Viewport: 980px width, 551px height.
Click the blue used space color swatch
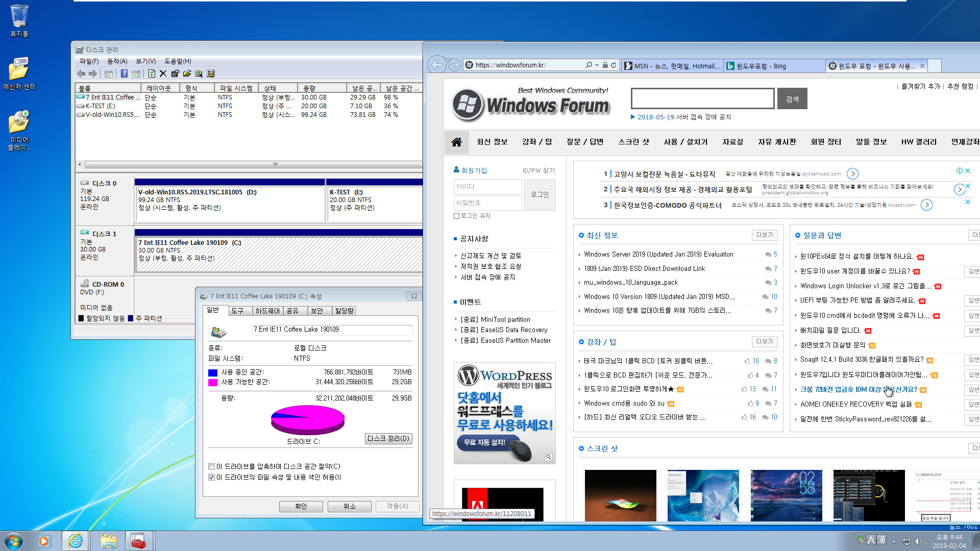coord(213,372)
